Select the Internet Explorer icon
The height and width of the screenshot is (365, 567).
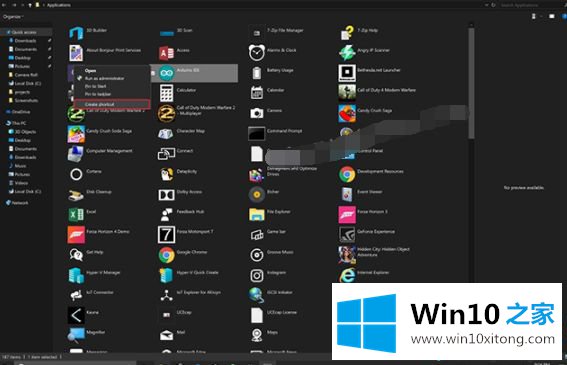(x=347, y=276)
